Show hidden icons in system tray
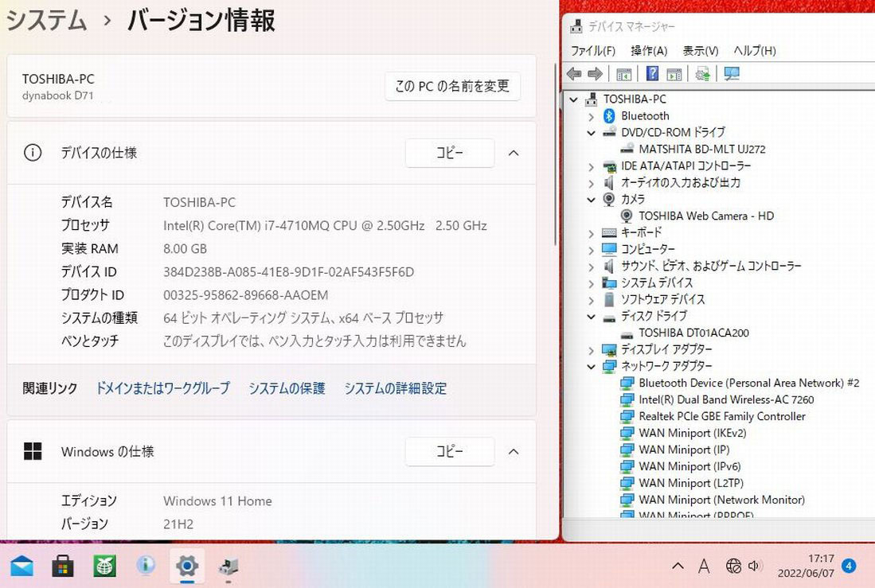875x588 pixels. 678,567
